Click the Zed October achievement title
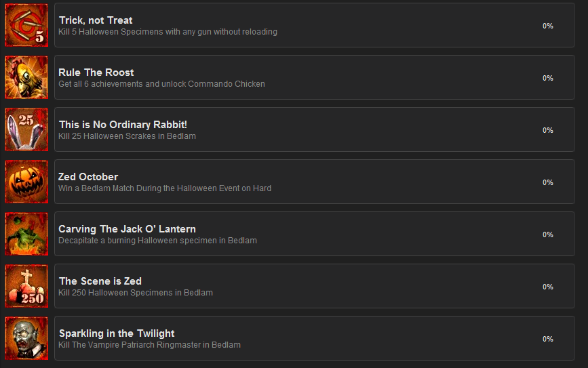Screen dimensions: 588x368 coord(88,176)
